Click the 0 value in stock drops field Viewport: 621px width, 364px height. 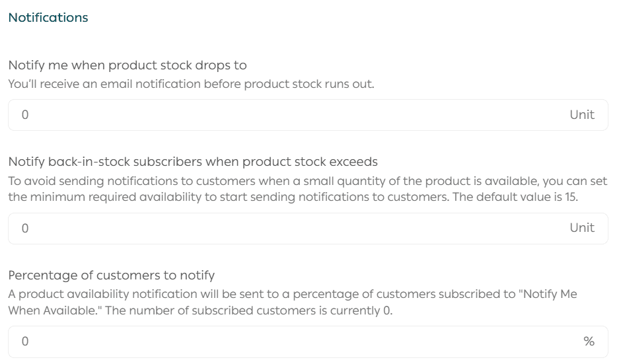(x=25, y=115)
